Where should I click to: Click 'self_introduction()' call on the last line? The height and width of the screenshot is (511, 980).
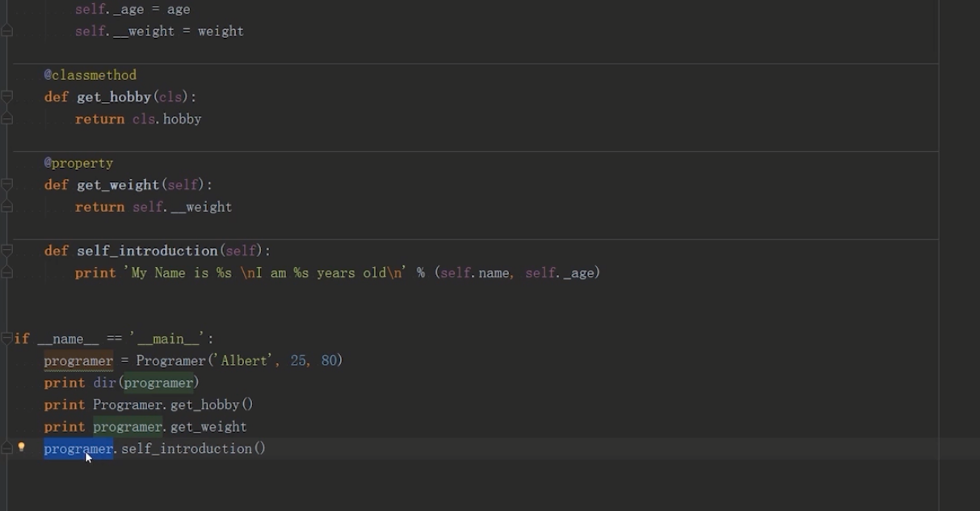(x=193, y=449)
